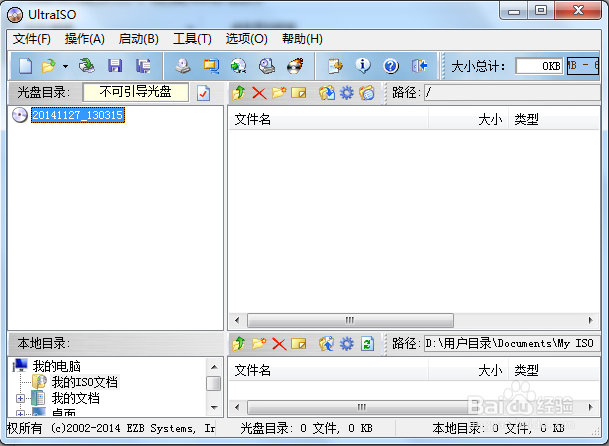The image size is (609, 446).
Task: Expand the 我的文档 tree node
Action: pyautogui.click(x=20, y=399)
